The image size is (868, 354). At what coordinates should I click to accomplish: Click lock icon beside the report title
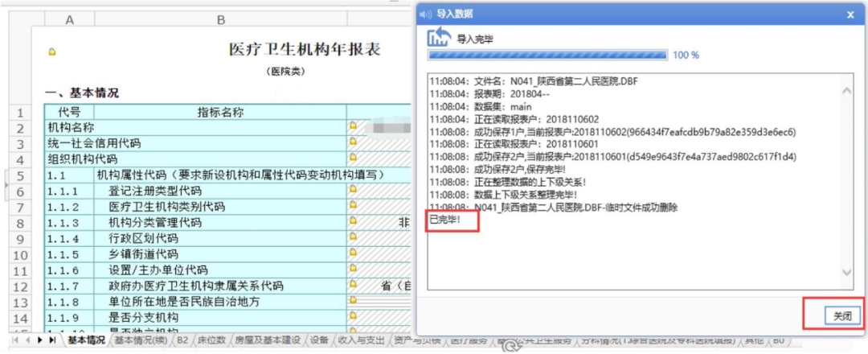[53, 52]
